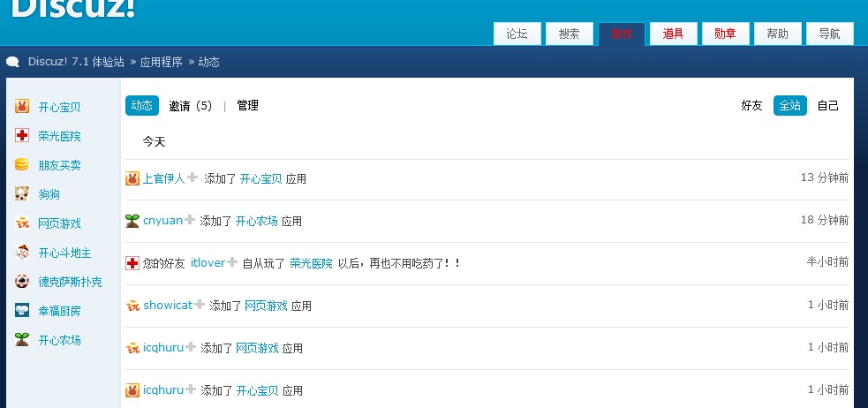This screenshot has width=868, height=408.
Task: Filter feed by 全站
Action: coord(790,105)
